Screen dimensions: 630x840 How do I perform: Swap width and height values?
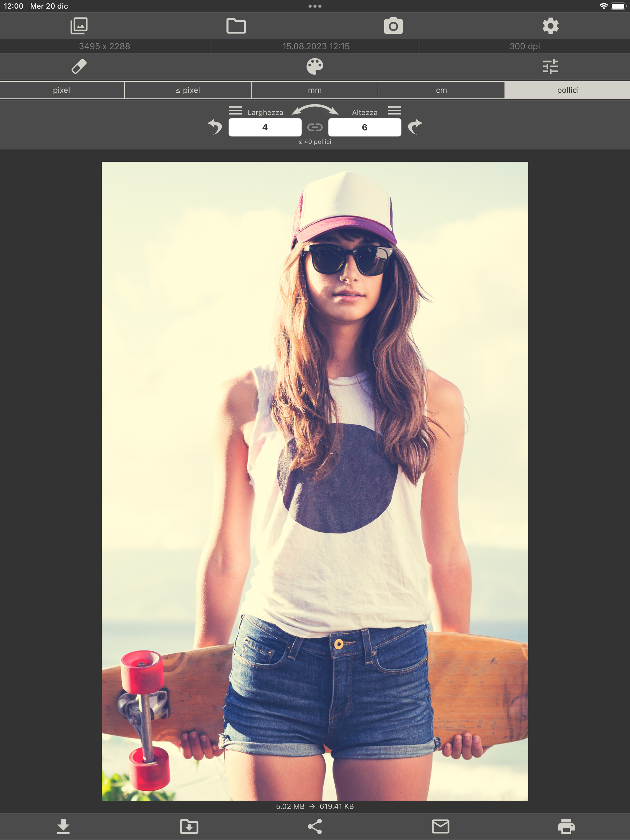(315, 110)
